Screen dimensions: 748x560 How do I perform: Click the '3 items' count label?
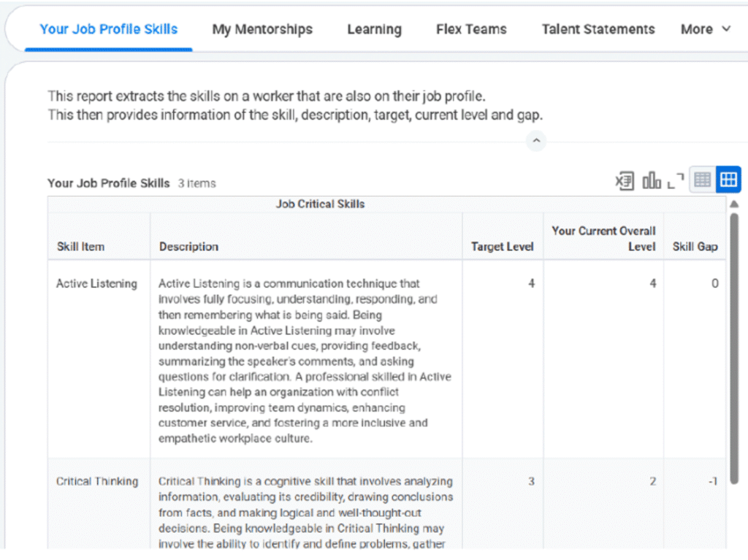click(x=197, y=184)
